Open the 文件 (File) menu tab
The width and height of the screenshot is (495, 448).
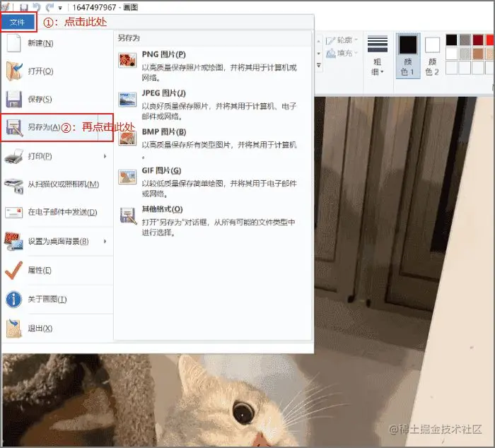[x=18, y=22]
